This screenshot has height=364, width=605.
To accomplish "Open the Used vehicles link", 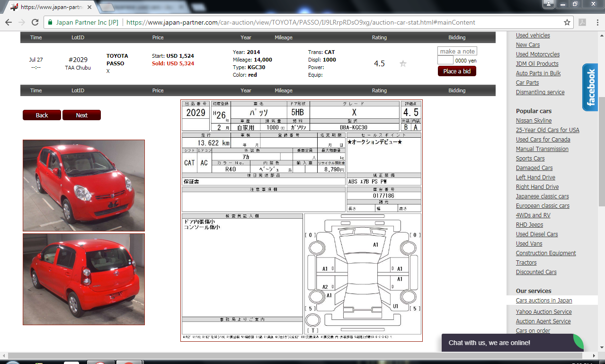I will (533, 36).
